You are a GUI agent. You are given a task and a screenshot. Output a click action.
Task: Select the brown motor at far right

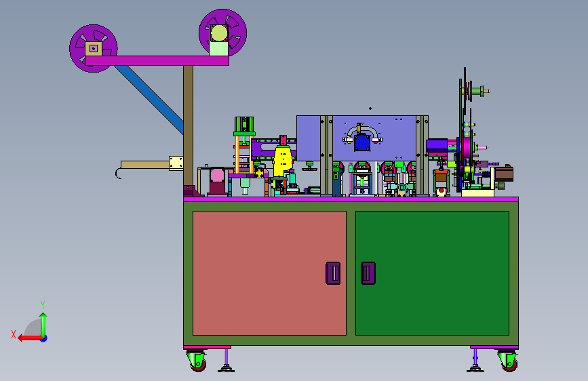[x=504, y=174]
